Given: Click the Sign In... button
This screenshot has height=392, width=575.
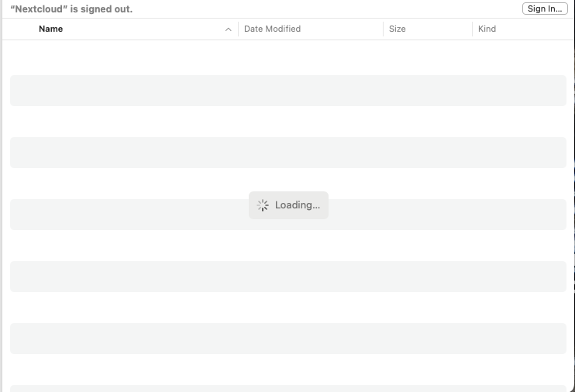Looking at the screenshot, I should pyautogui.click(x=545, y=9).
